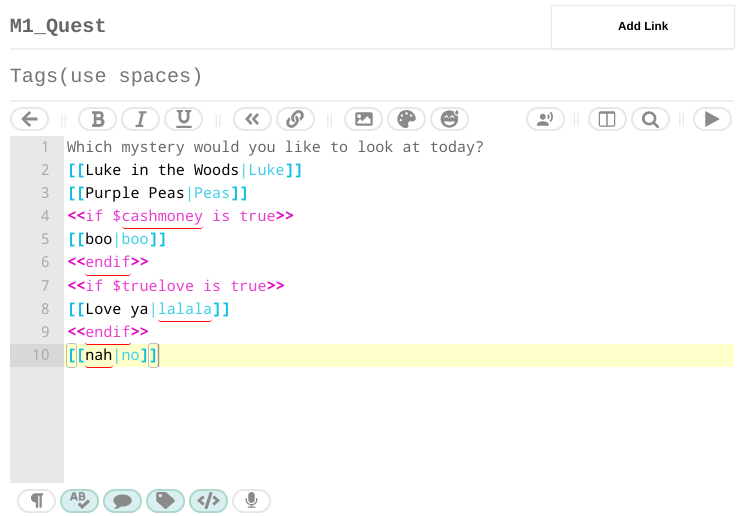Open the color palette icon
Screen dimensions: 749x516
pos(407,119)
